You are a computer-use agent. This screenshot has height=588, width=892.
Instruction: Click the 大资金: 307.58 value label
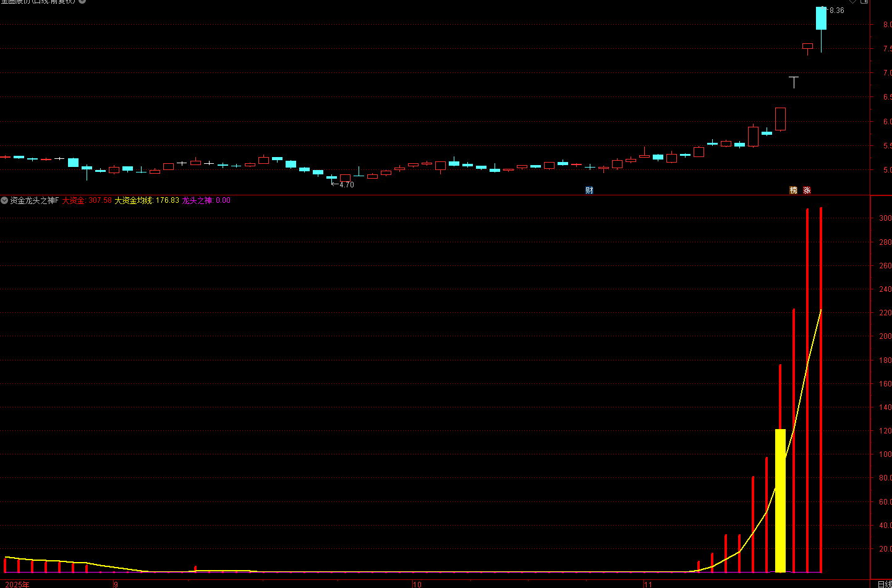pos(87,200)
